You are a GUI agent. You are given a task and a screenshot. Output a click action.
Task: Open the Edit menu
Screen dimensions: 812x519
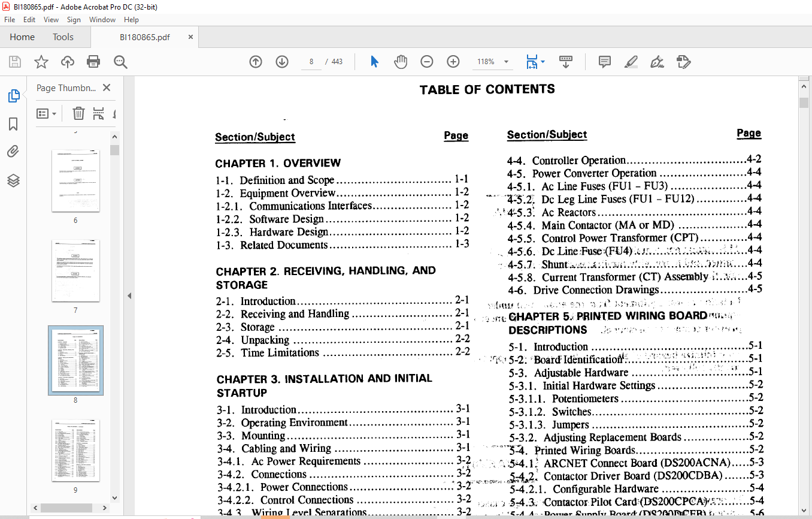[29, 20]
